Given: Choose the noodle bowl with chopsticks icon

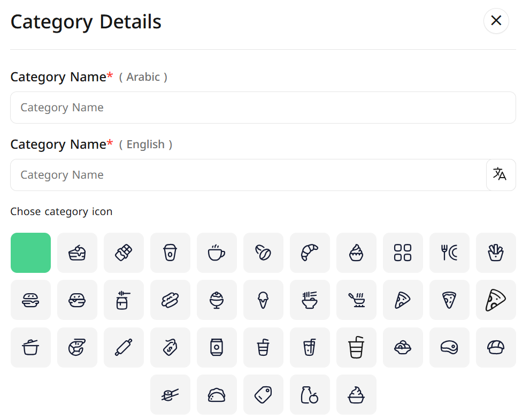Looking at the screenshot, I should coord(310,300).
